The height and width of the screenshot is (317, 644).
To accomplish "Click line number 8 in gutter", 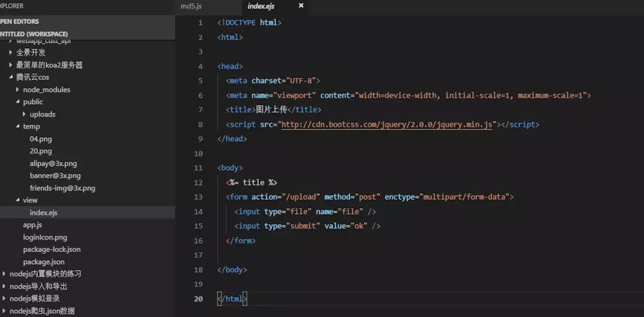I will [200, 124].
